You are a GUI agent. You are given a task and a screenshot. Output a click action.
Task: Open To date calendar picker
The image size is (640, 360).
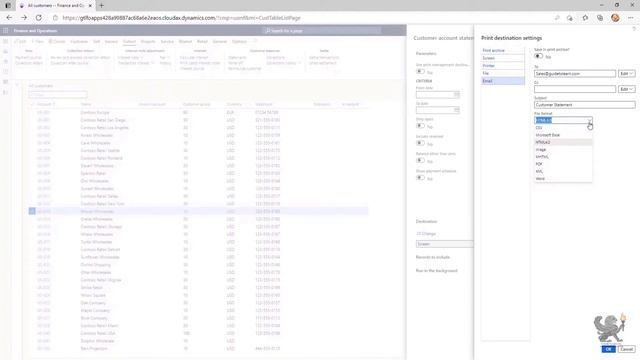456,110
